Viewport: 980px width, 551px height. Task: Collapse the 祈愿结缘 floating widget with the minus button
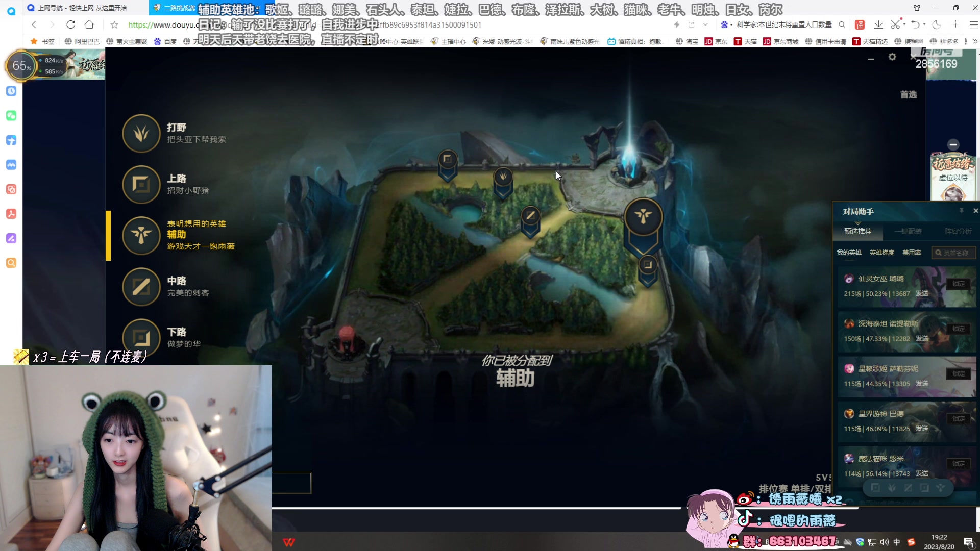coord(953,144)
